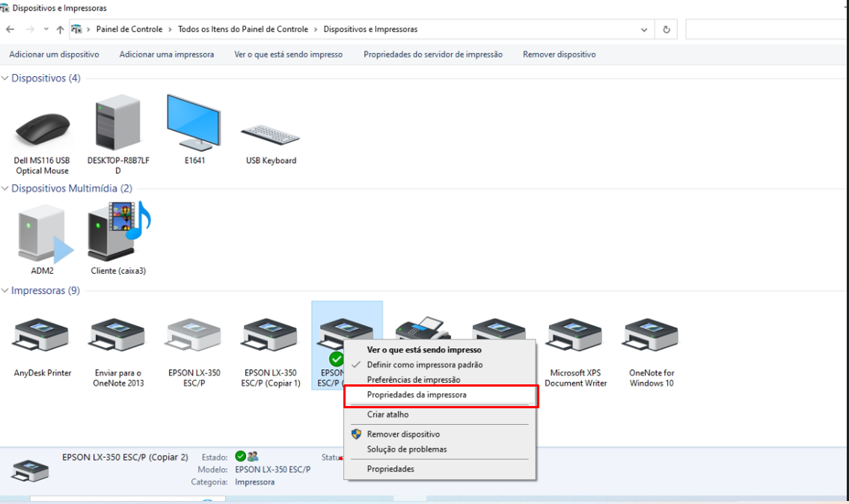The height and width of the screenshot is (504, 849).
Task: Click Propriedades do servidor de impressão
Action: tap(432, 54)
